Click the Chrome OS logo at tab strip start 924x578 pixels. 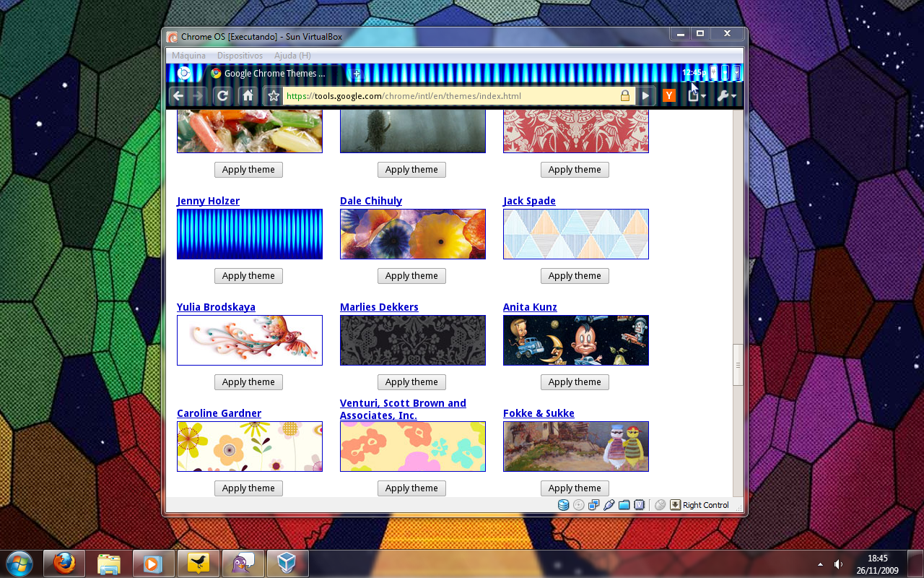coord(184,73)
